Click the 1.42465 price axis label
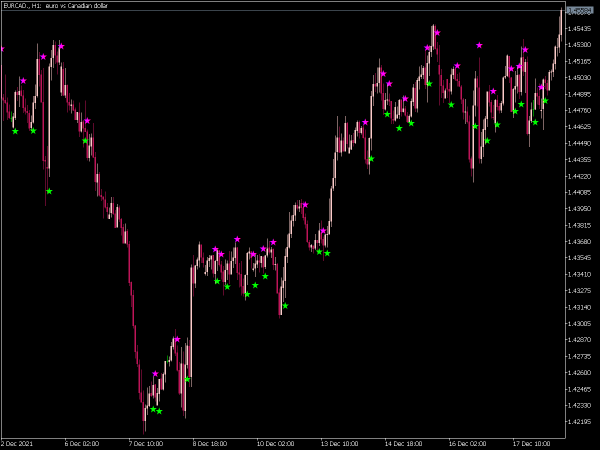The height and width of the screenshot is (450, 600). 580,390
